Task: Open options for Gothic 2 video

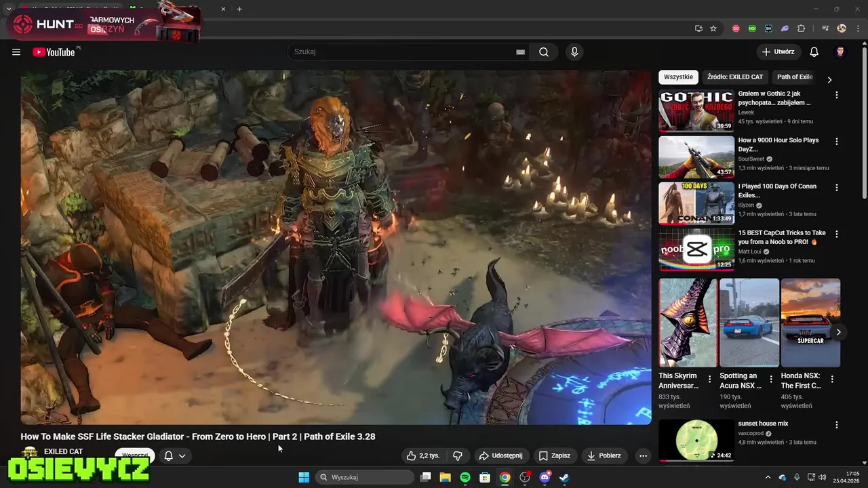Action: click(836, 95)
